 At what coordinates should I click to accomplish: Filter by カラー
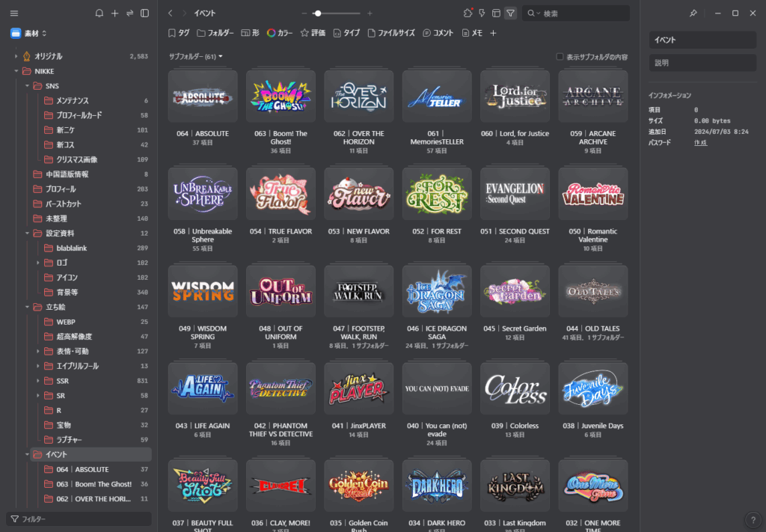click(x=280, y=33)
